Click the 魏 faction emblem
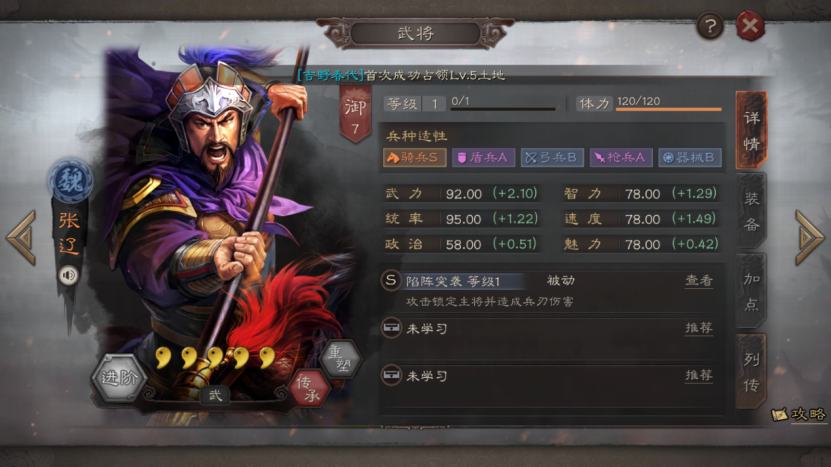 tap(70, 181)
